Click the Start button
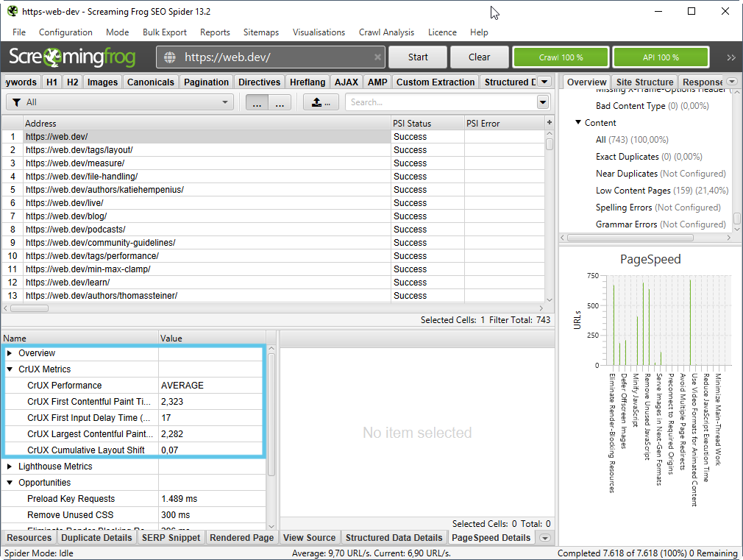The width and height of the screenshot is (743, 560). [x=417, y=57]
